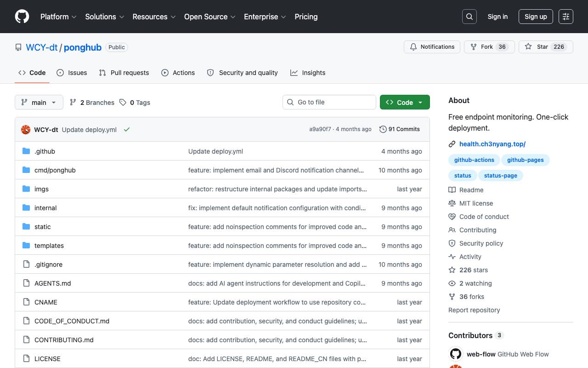Open the Actions tab
The image size is (588, 368).
click(x=178, y=73)
